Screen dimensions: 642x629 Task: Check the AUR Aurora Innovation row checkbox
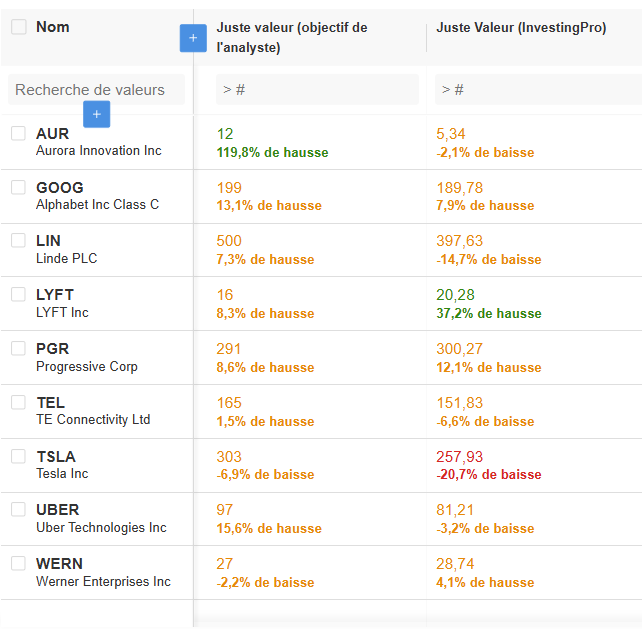[19, 133]
